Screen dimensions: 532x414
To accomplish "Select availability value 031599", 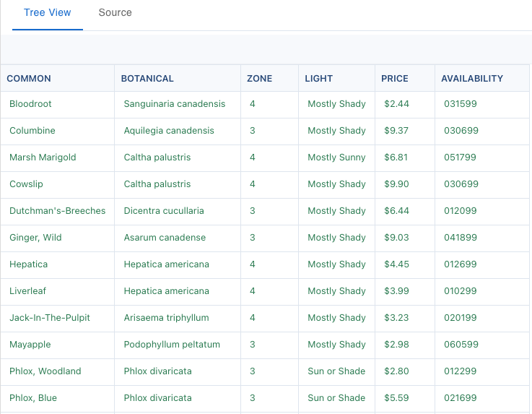I will click(x=482, y=104).
